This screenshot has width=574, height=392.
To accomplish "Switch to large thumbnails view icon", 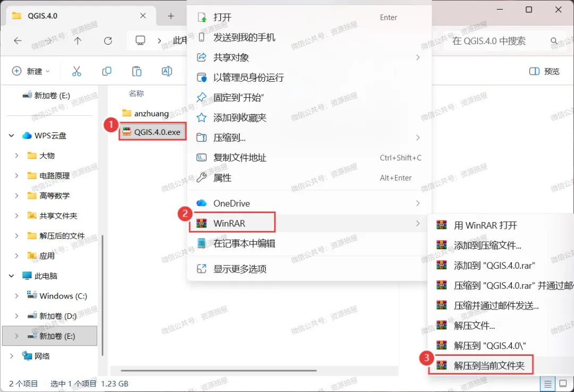I will (x=563, y=384).
